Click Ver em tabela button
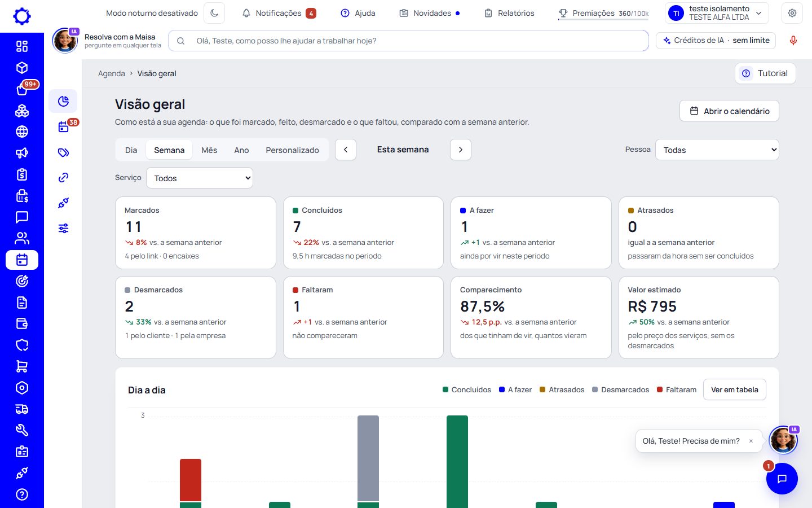Viewport: 812px width, 508px height. (x=734, y=390)
